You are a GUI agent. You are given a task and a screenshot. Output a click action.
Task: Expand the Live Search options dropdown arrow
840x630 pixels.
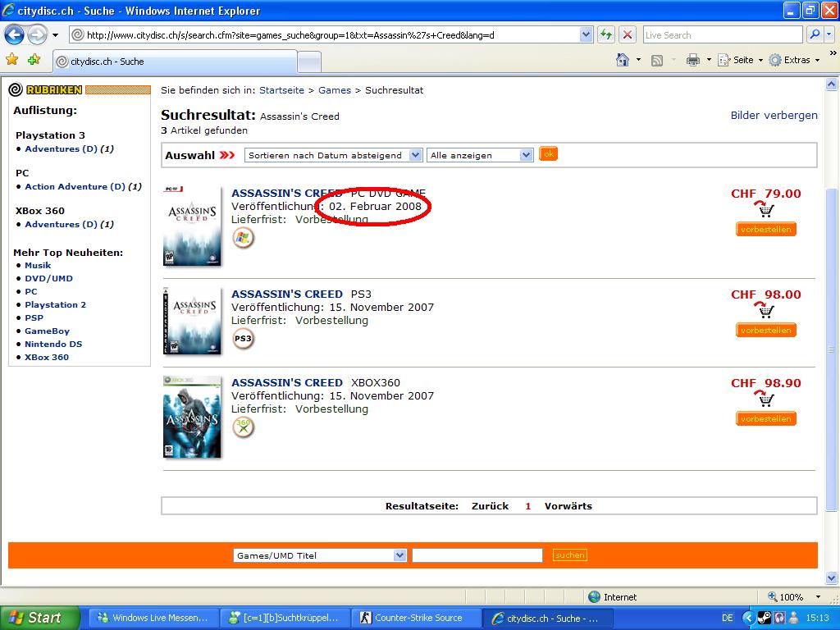pos(829,34)
